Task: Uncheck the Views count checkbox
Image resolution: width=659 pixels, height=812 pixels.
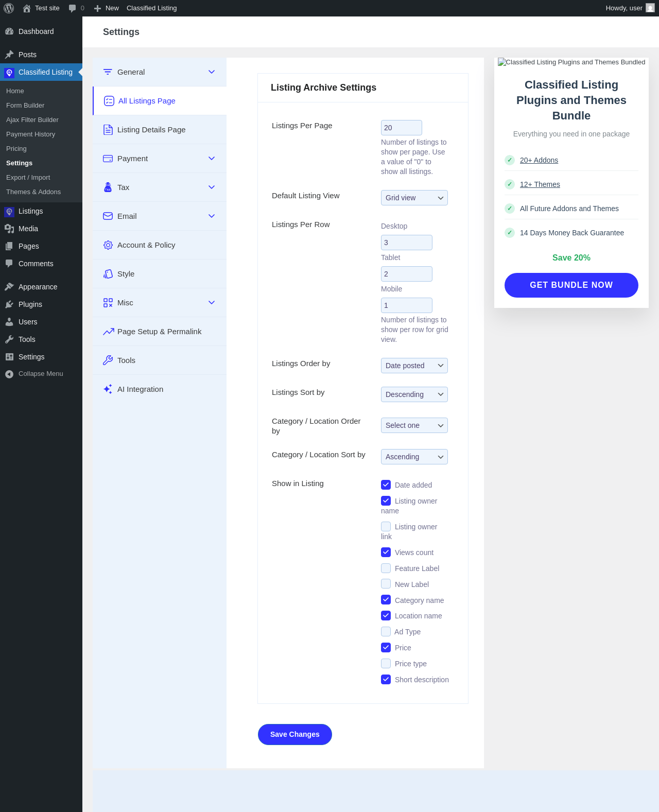Action: point(386,552)
